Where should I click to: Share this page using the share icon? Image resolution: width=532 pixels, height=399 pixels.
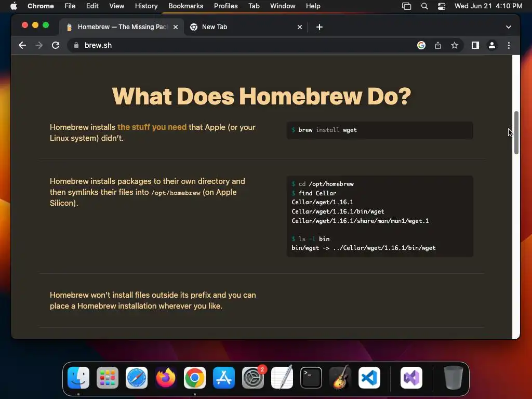(438, 45)
